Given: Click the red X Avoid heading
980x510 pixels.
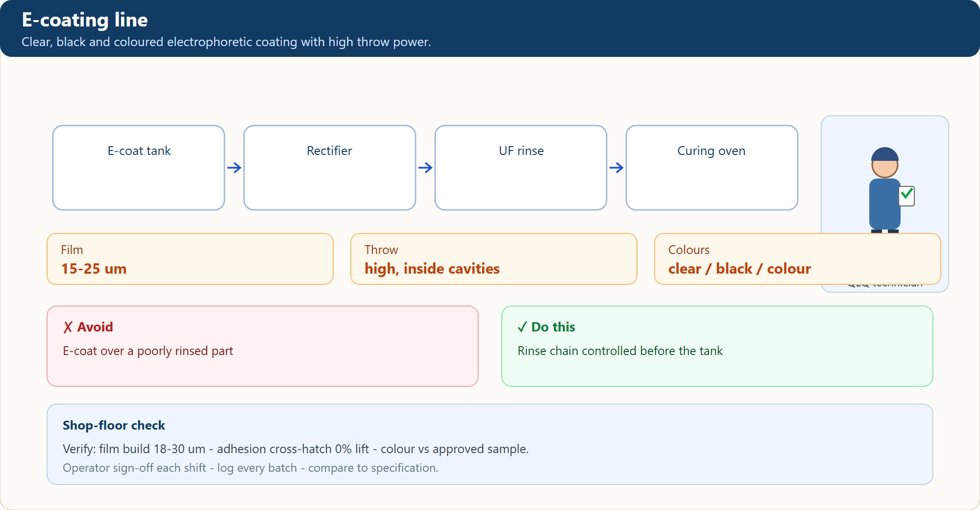Looking at the screenshot, I should click(88, 327).
